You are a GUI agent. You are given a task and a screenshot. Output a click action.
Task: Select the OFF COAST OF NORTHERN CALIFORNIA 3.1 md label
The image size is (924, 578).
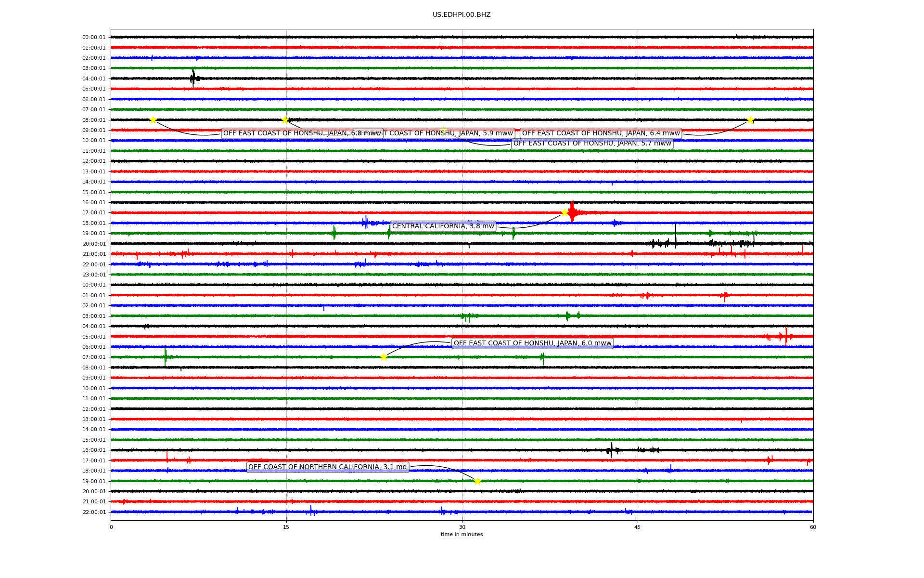327,467
